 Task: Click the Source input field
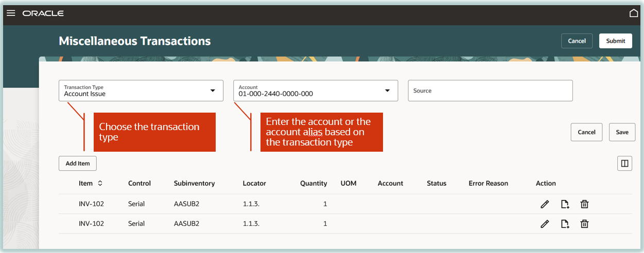tap(490, 91)
